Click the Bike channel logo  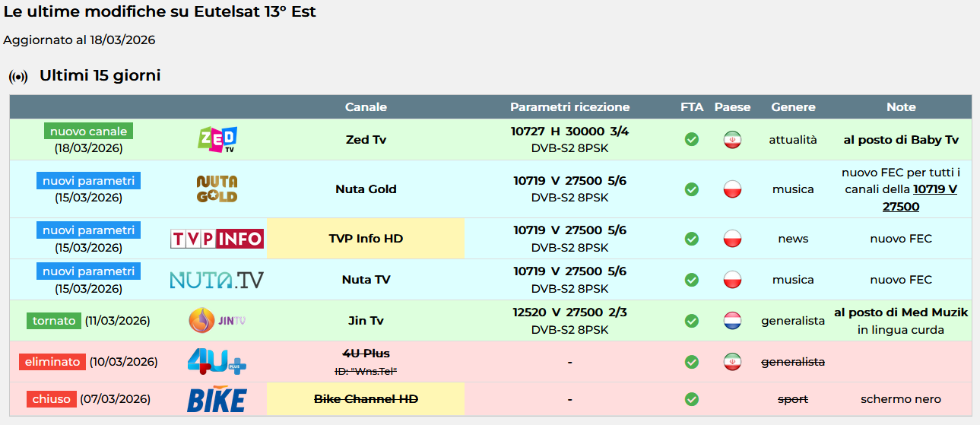(217, 399)
